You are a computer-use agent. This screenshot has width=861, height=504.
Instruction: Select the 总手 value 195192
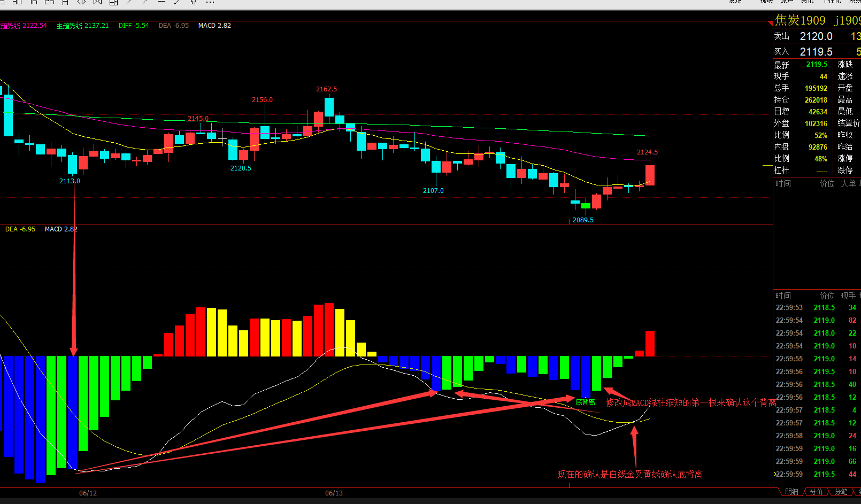click(816, 88)
